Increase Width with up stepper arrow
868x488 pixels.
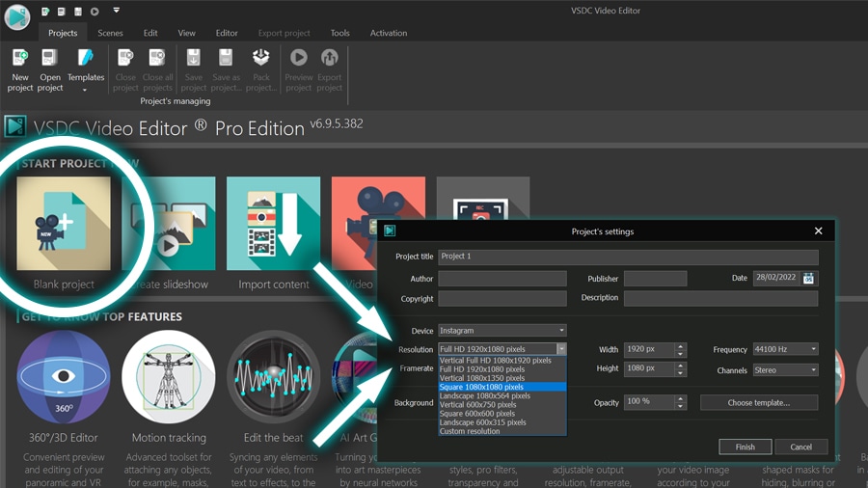pos(680,346)
